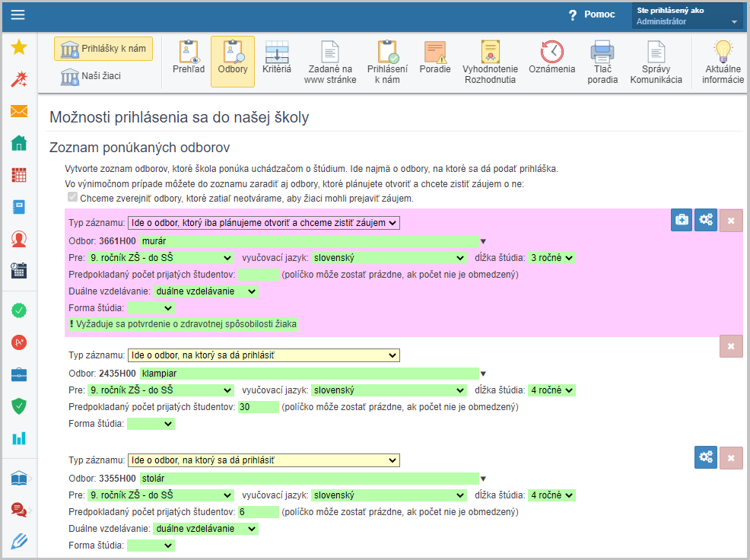
Task: Open Duálne vzdelávanie dropdown for stolár
Action: (205, 528)
